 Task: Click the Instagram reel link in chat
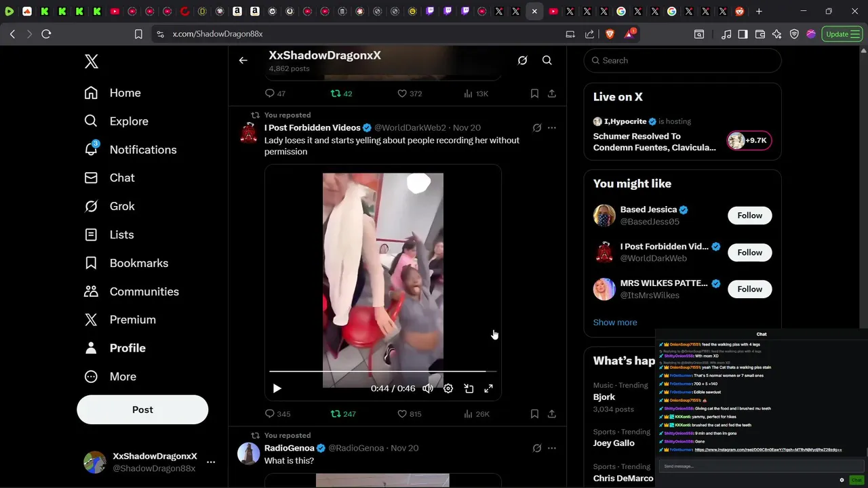tap(768, 450)
